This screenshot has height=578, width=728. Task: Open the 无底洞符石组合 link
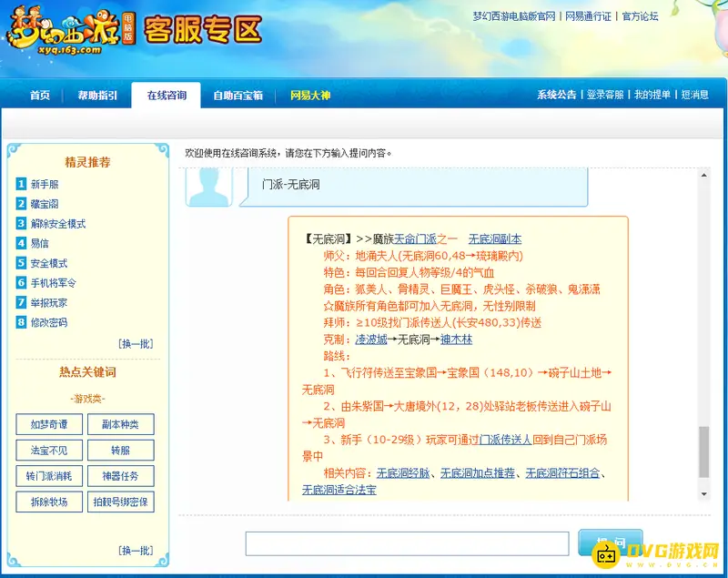pos(562,473)
